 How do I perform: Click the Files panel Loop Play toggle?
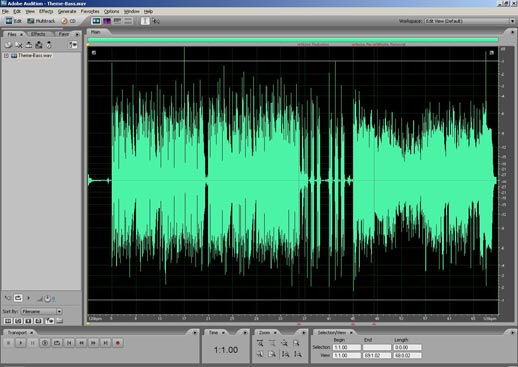pos(18,298)
